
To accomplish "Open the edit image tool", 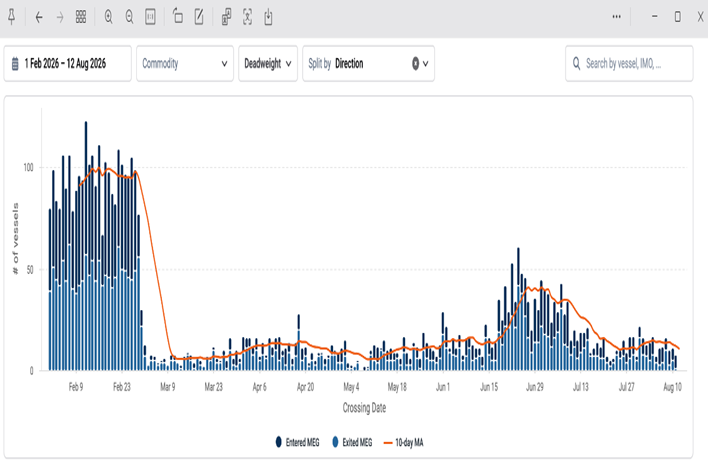I will (199, 17).
